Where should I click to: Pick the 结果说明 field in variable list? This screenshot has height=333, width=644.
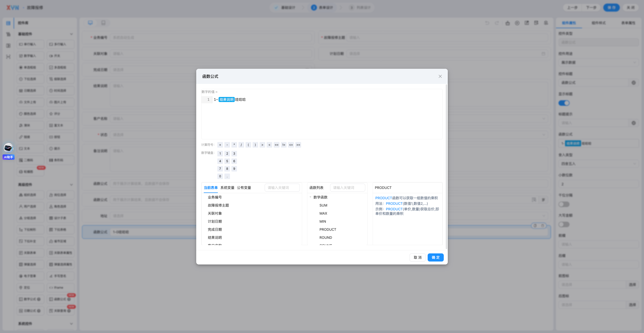(x=215, y=238)
